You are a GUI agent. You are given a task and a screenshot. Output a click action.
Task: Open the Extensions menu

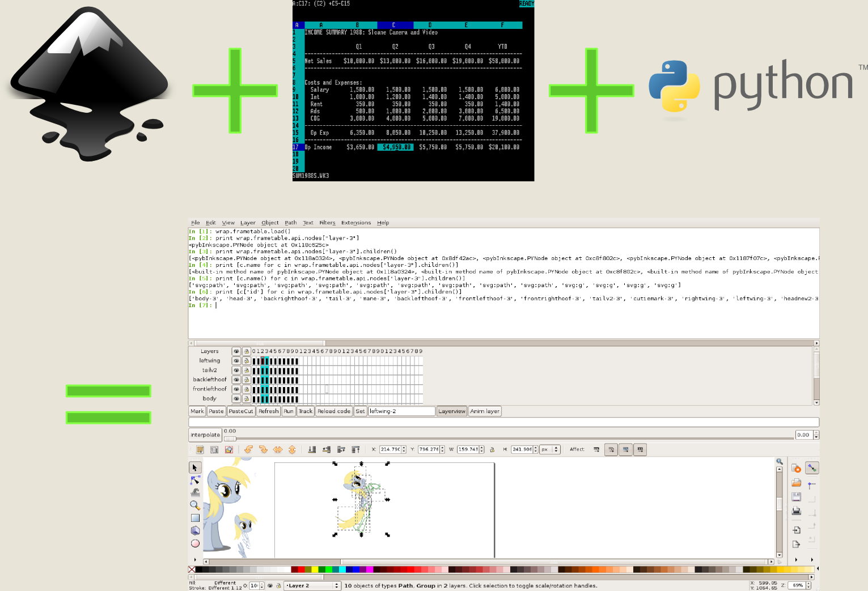coord(356,223)
